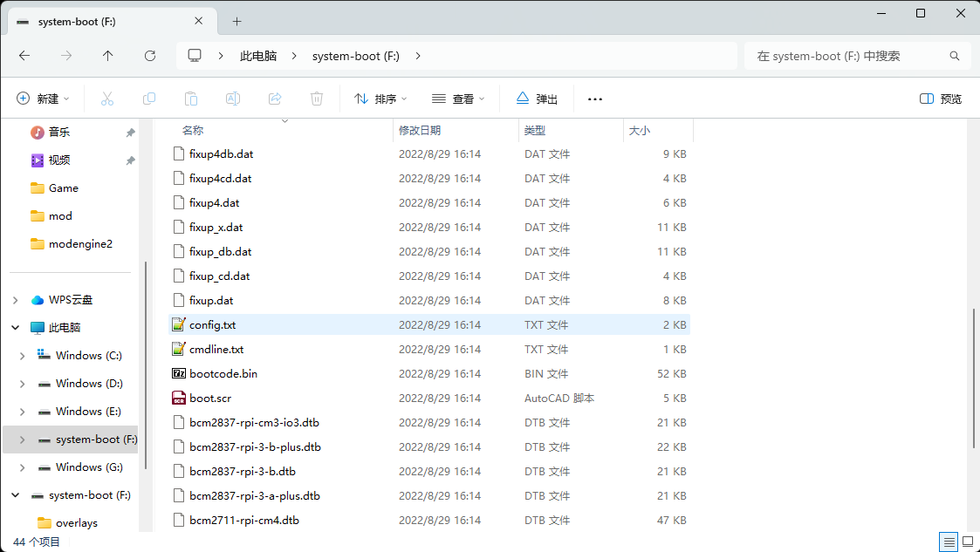
Task: Expand the WPS云盘 tree node
Action: 15,300
